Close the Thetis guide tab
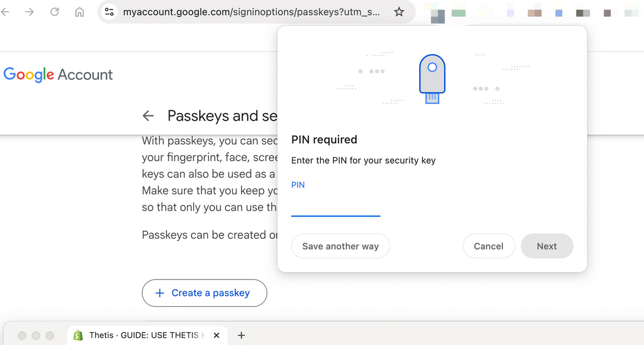The width and height of the screenshot is (644, 345). click(x=216, y=335)
